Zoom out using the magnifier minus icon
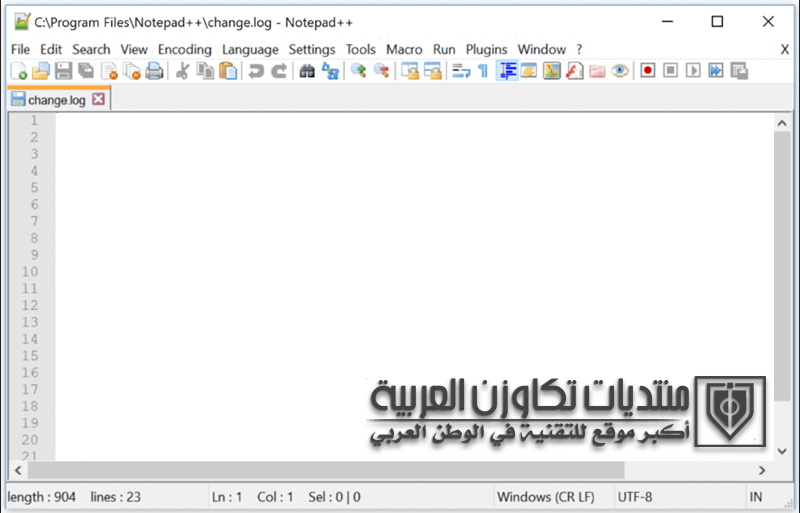Screen dimensions: 800x513 (381, 71)
